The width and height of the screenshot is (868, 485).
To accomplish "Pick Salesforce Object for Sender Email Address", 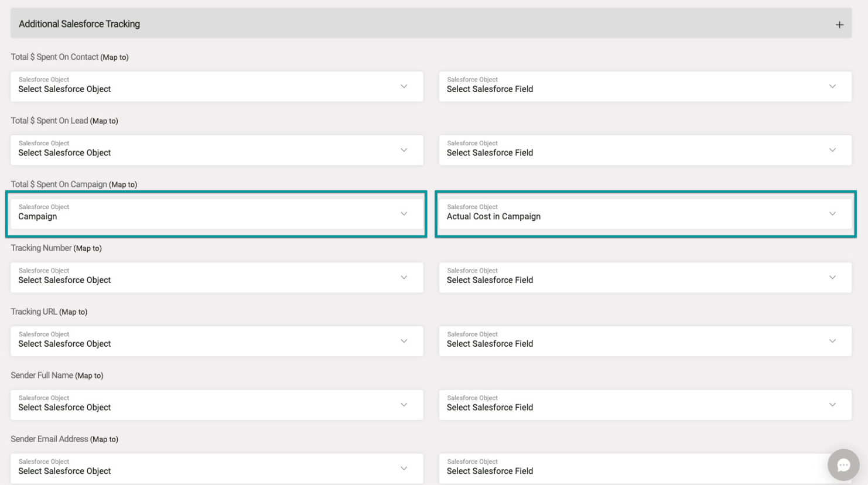I will click(x=217, y=469).
